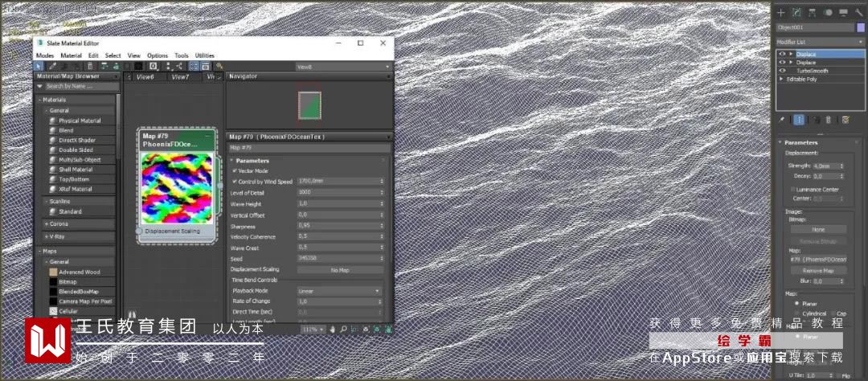Pick material from object eyedropper tool
Screen dimensions: 868x381
pyautogui.click(x=52, y=66)
